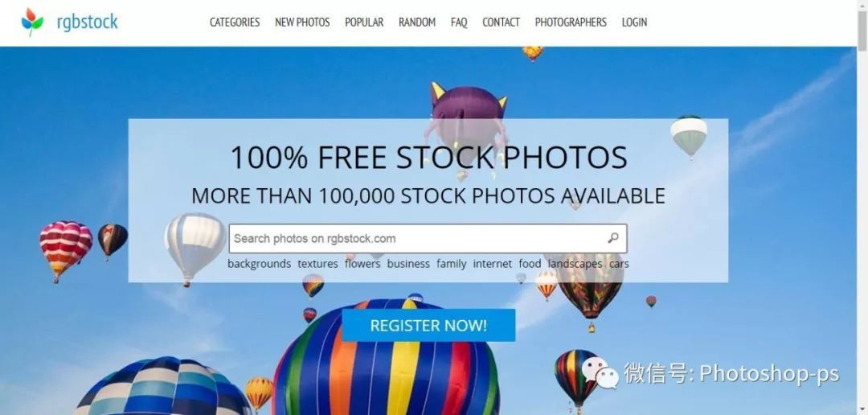
Task: Open the FAQ page
Action: [459, 23]
